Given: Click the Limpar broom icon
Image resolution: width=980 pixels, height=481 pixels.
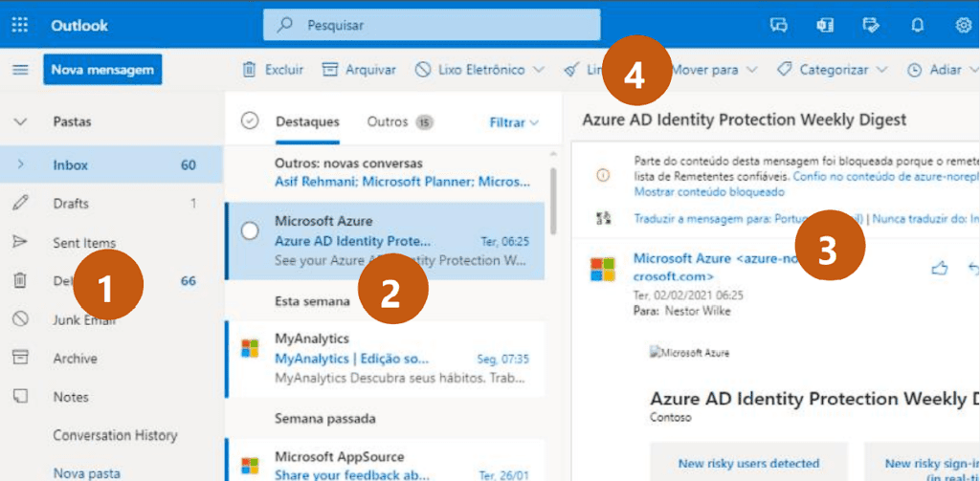Looking at the screenshot, I should 570,70.
